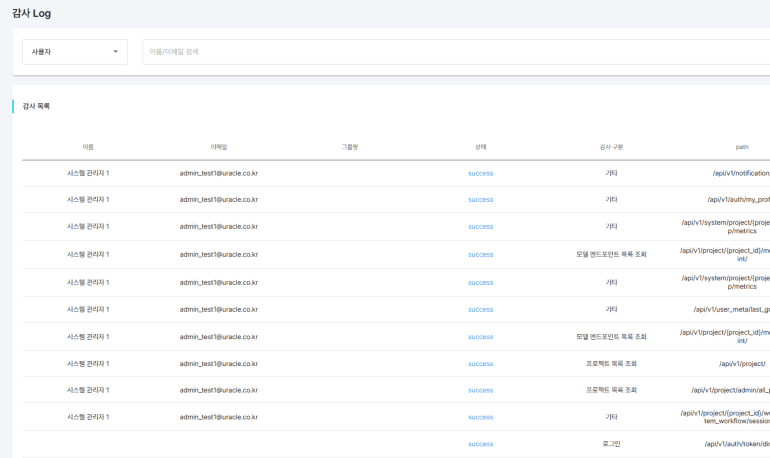The height and width of the screenshot is (458, 770).
Task: Select the /api/v1/project/admin/all path cell
Action: point(730,390)
